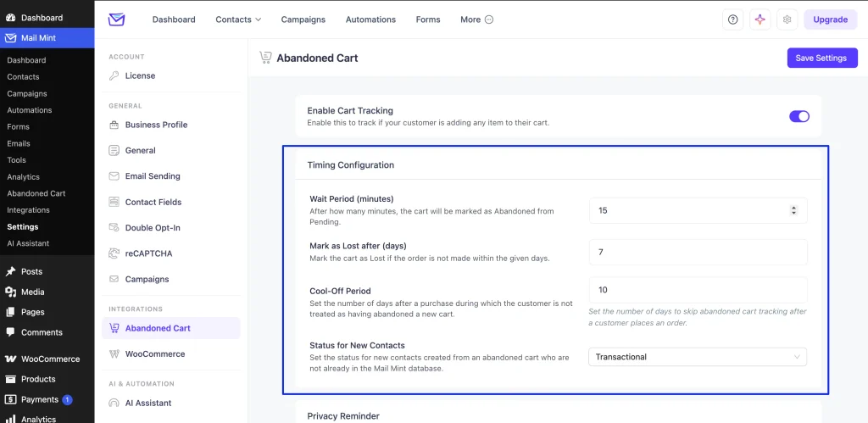Open Forms in WP submenu
Screen dimensions: 868x423
click(19, 127)
